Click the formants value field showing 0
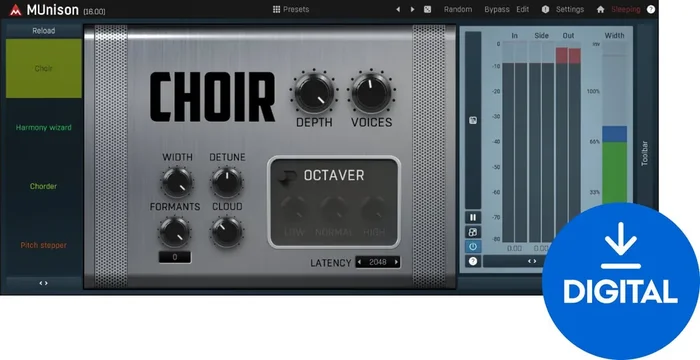Viewport: 700px width, 360px height. 175,257
